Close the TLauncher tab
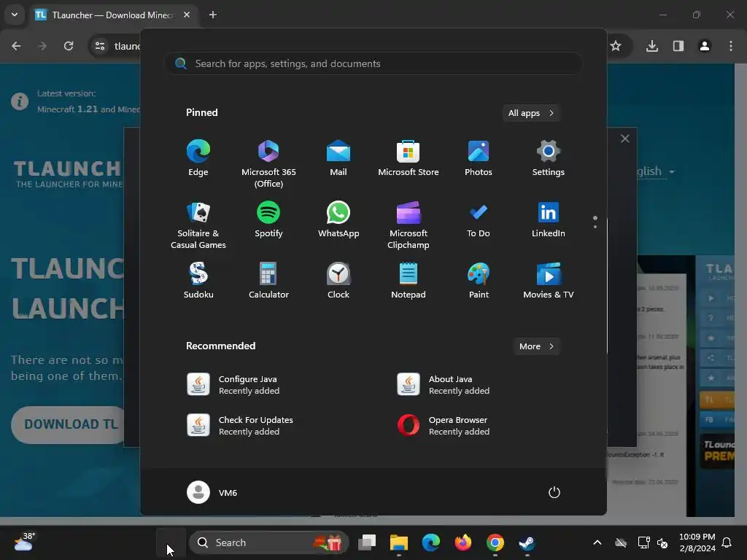The width and height of the screenshot is (747, 560). pos(187,15)
